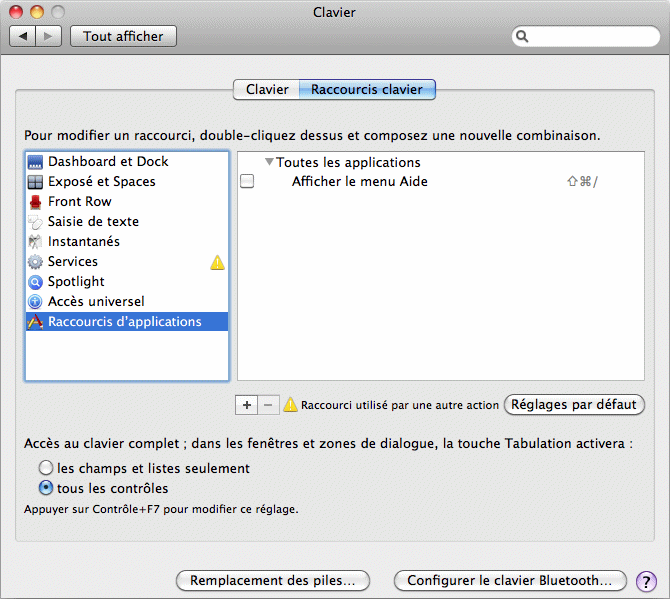Enable the Afficher le menu Aide checkbox

[247, 181]
